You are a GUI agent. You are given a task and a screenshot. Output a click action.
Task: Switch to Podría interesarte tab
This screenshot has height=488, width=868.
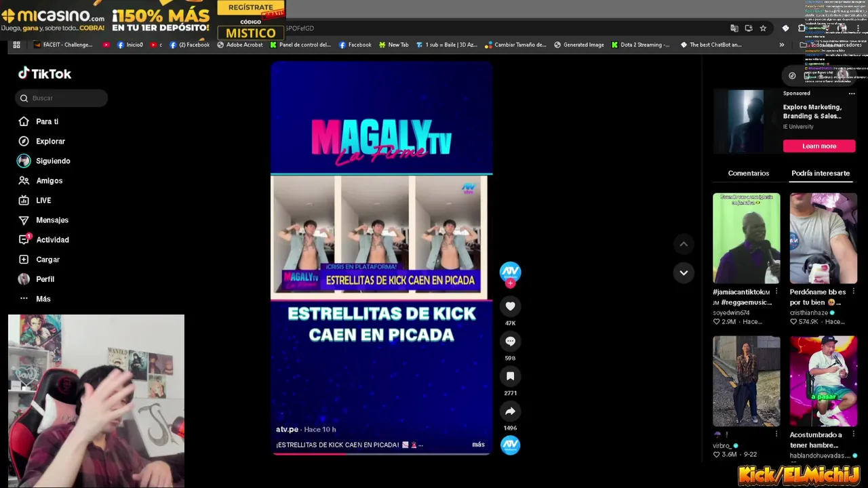coord(821,174)
